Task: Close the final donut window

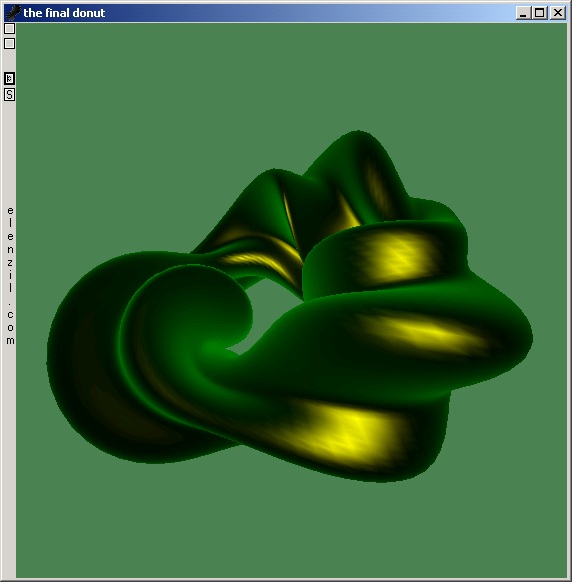Action: pyautogui.click(x=558, y=13)
